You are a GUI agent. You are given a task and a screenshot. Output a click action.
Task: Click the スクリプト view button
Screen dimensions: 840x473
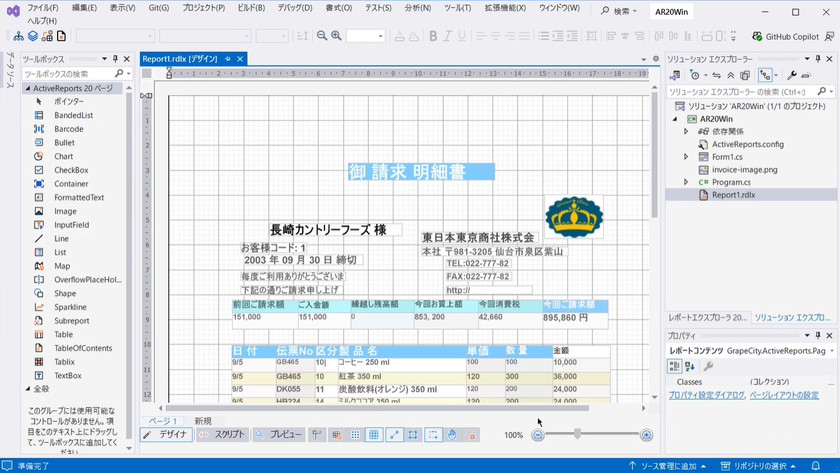point(221,435)
